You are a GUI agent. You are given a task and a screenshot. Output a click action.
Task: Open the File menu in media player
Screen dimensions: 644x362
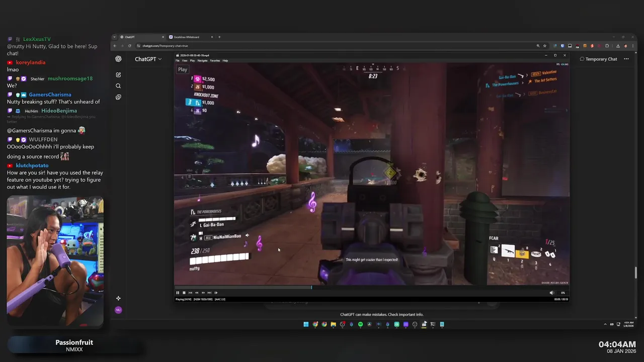click(x=178, y=60)
